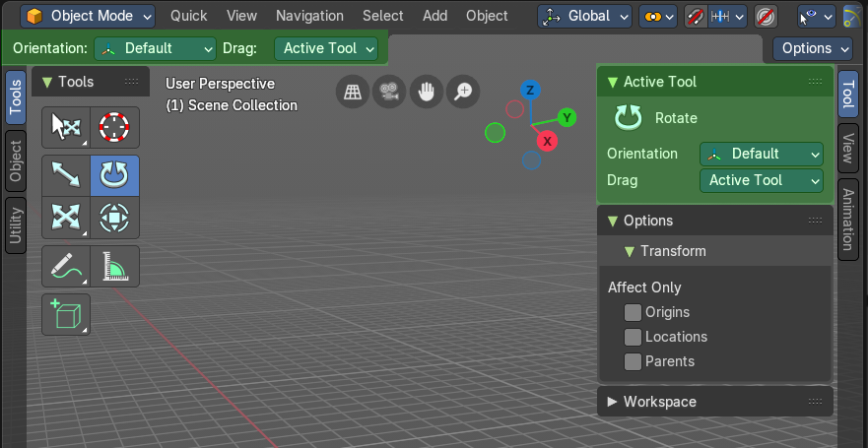Switch to the Object tab on left
The height and width of the screenshot is (448, 868).
16,160
